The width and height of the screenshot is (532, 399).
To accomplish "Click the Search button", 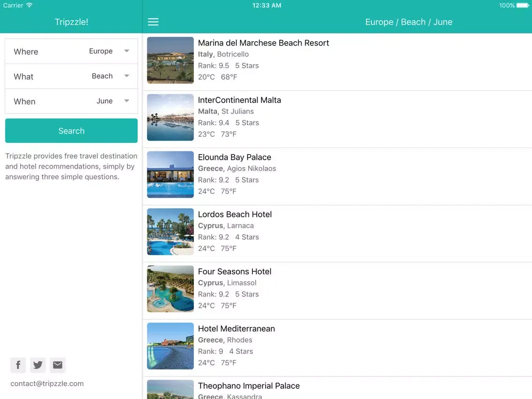I will (71, 131).
